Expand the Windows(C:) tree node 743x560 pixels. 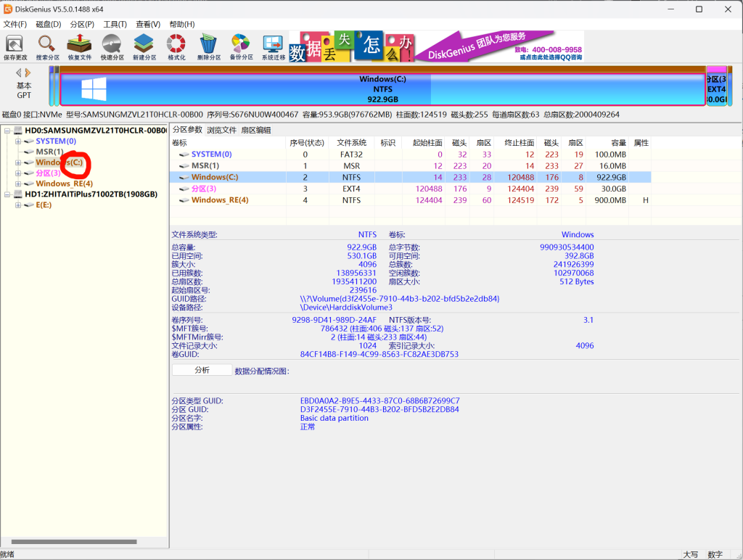(18, 162)
